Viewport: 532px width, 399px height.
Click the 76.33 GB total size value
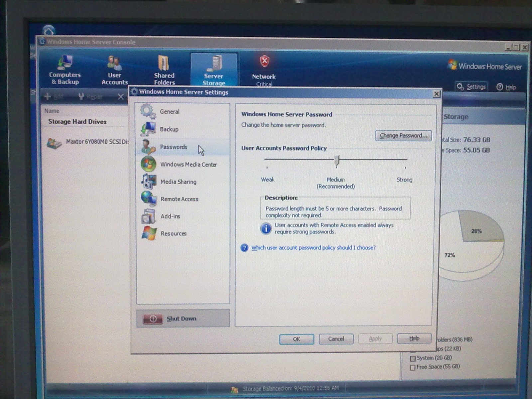tap(476, 140)
